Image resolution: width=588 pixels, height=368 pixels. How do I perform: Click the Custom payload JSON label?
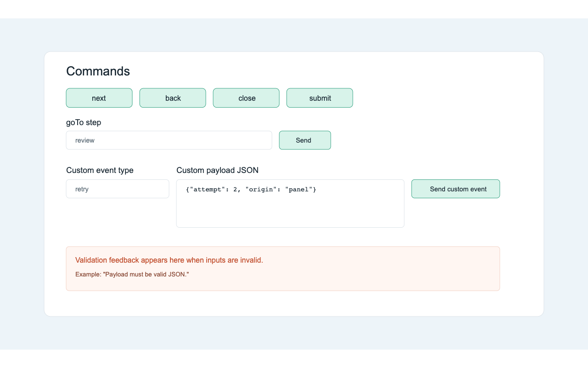(217, 170)
